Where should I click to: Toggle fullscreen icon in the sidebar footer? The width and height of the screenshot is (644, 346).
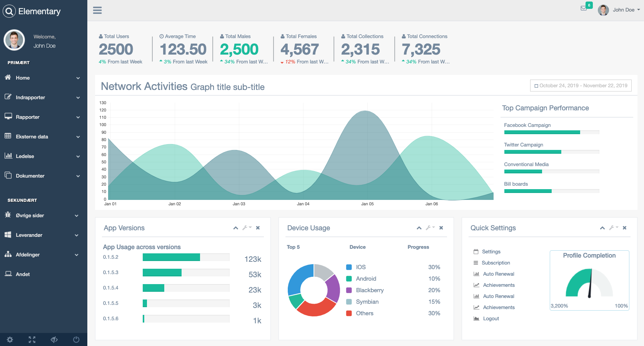click(x=32, y=339)
